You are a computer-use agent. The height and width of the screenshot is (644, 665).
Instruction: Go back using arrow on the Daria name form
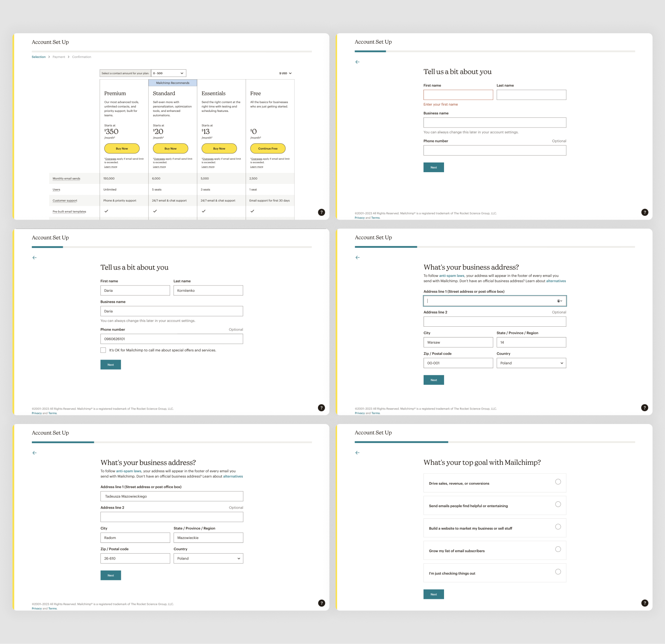point(34,258)
